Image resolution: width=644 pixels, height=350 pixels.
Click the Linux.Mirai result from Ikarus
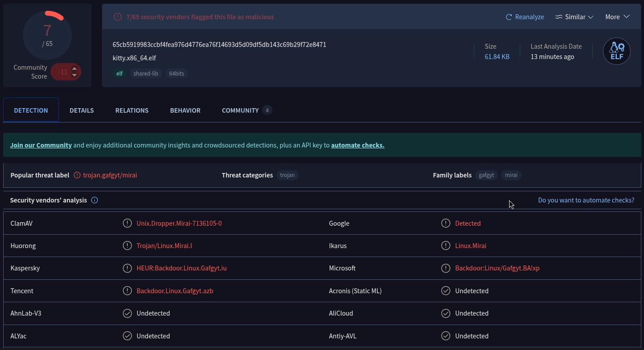pos(471,245)
